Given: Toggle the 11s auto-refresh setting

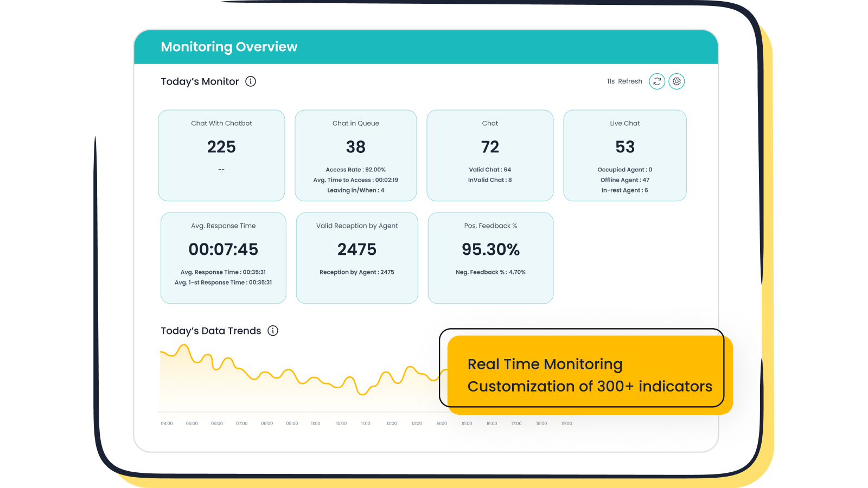Looking at the screenshot, I should tap(624, 81).
